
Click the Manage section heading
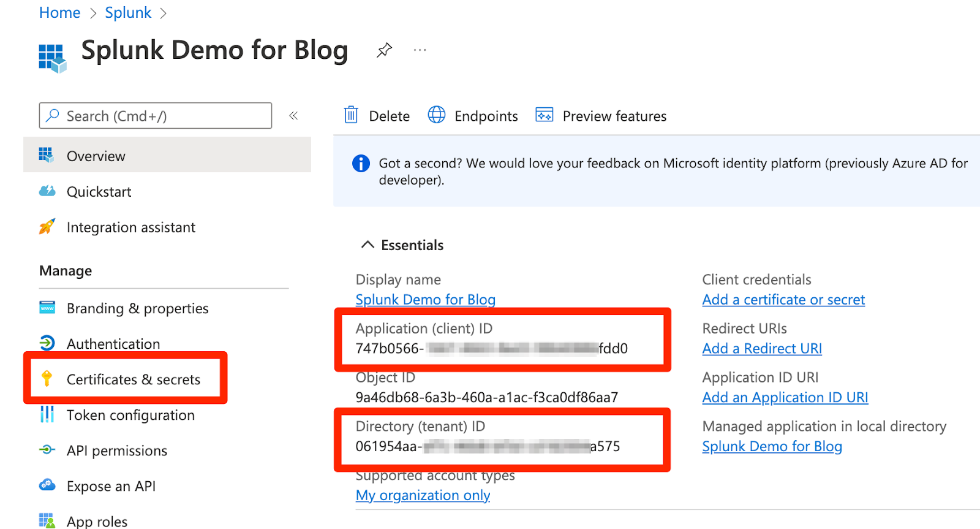(x=66, y=271)
